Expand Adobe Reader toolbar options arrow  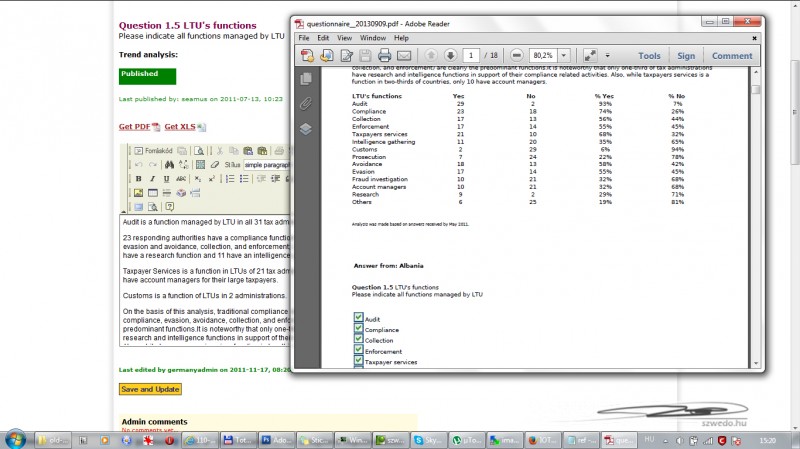(608, 55)
